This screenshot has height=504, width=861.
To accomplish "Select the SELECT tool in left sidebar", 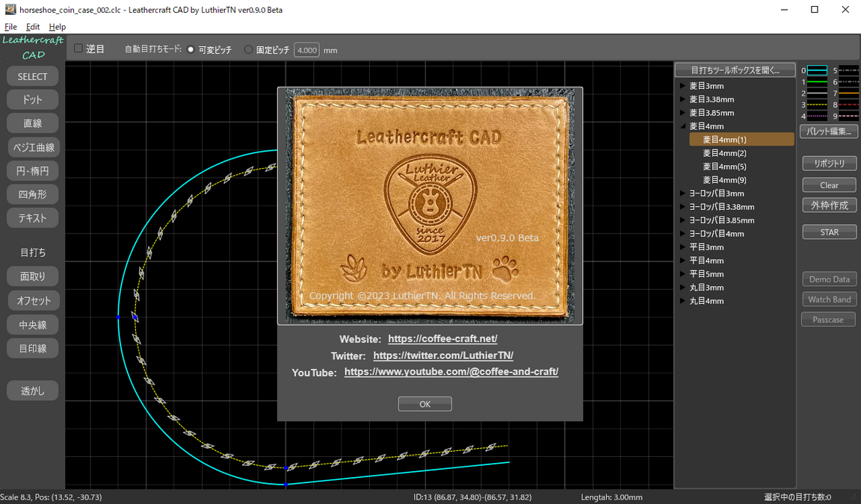I will click(32, 76).
